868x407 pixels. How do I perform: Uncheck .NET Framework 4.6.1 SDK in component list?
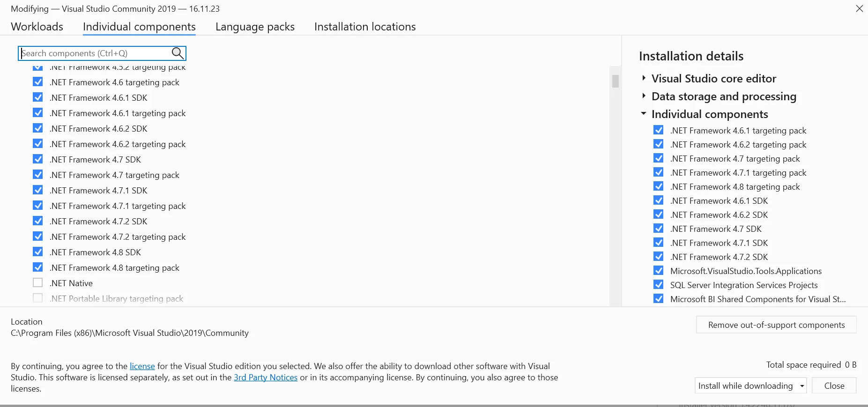pos(38,97)
